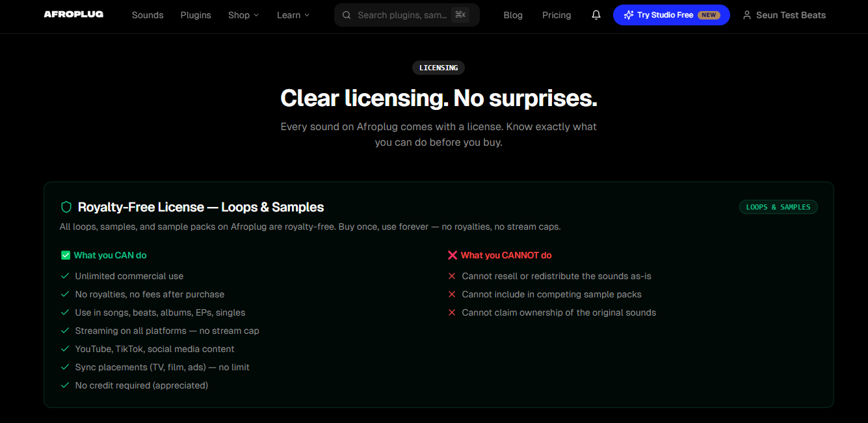Viewport: 868px width, 423px height.
Task: Open the Blog link
Action: 513,15
